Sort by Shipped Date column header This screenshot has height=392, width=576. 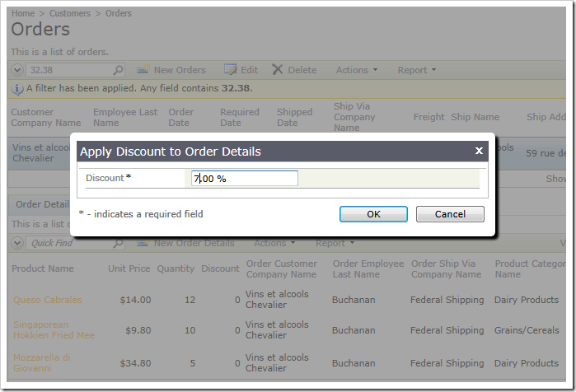coord(294,118)
